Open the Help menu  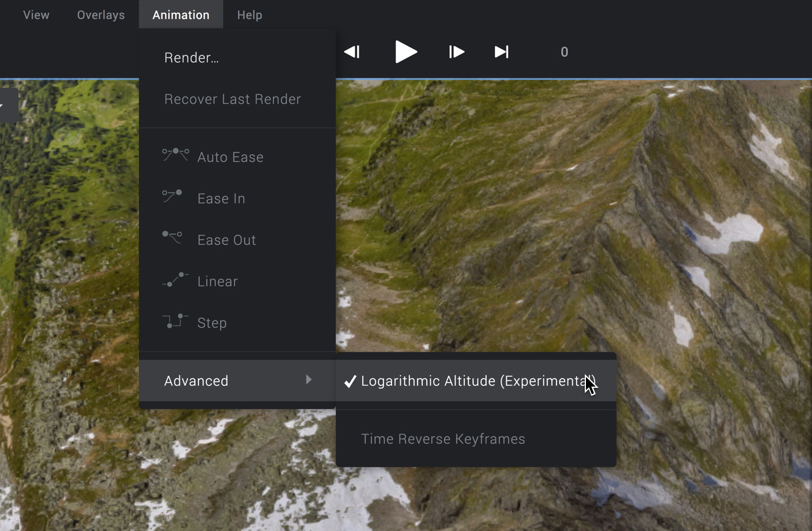[x=249, y=15]
